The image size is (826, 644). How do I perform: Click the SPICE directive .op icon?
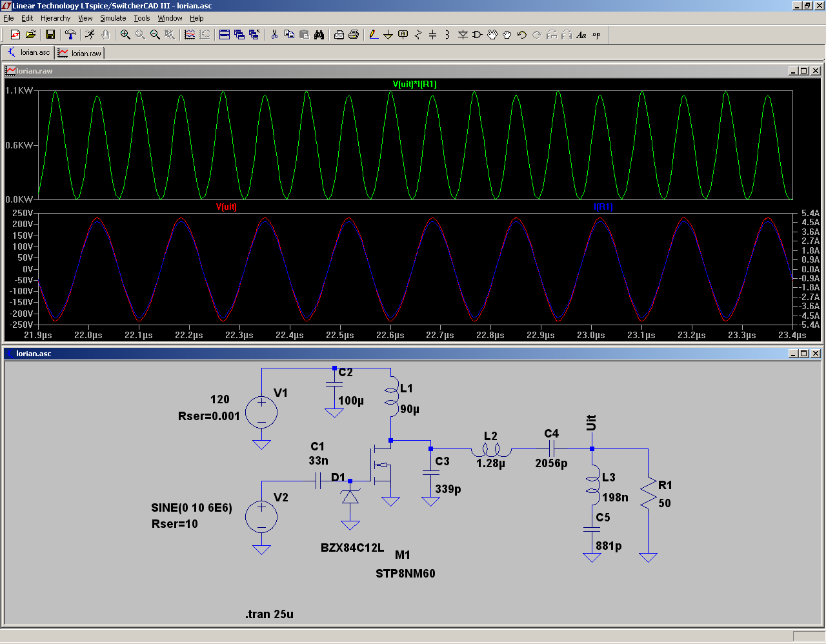tap(596, 35)
